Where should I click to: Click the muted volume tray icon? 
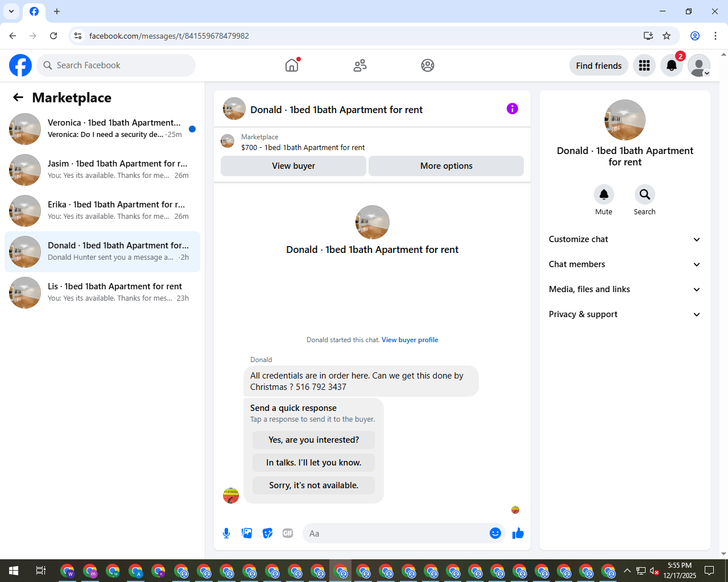pyautogui.click(x=654, y=571)
